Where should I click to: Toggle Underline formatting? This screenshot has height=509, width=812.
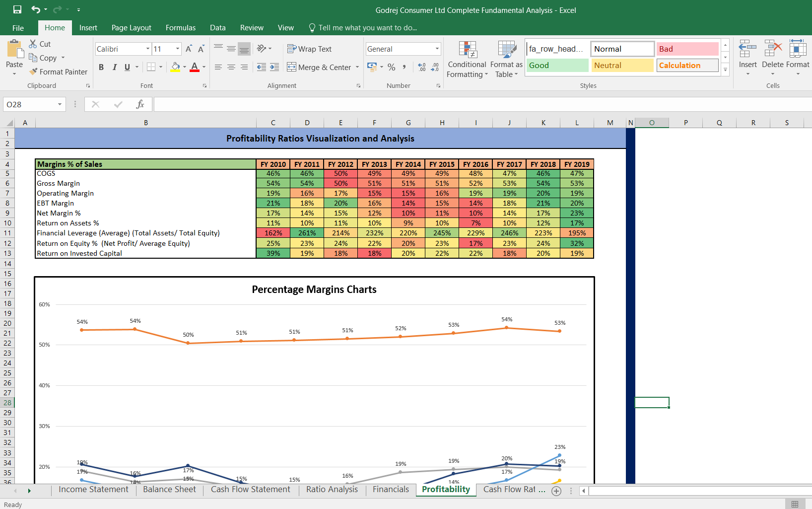(x=128, y=67)
